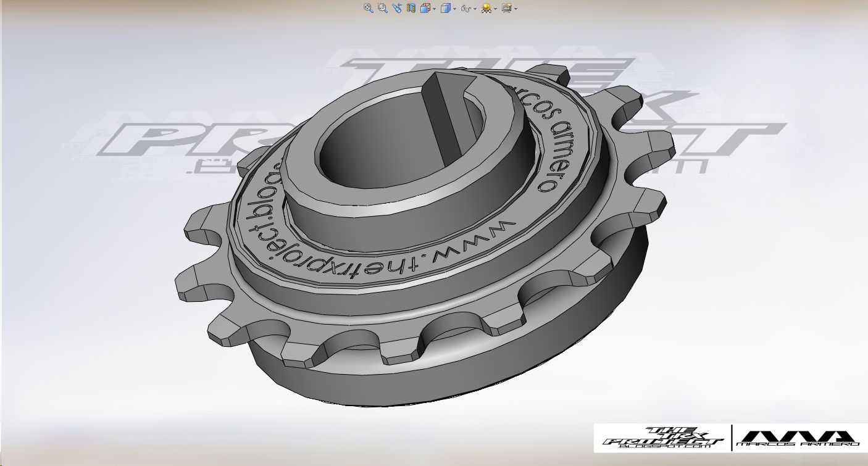Activate the Zoom to Area tool
Image resolution: width=868 pixels, height=466 pixels.
[383, 8]
